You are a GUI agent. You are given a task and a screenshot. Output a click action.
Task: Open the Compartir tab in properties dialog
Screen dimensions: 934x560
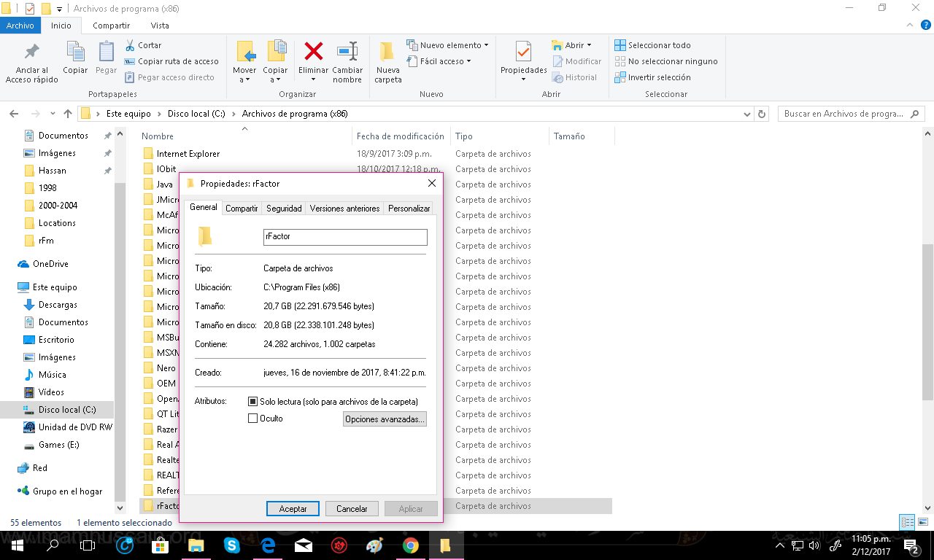point(242,209)
